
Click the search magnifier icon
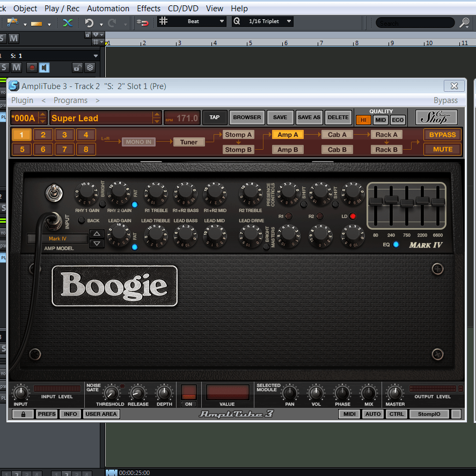[464, 23]
